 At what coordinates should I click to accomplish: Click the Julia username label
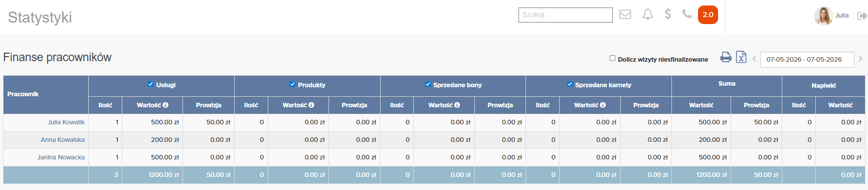click(842, 16)
